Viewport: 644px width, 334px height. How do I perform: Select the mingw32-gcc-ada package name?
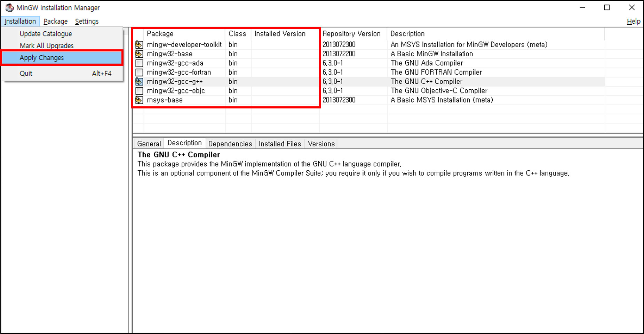point(175,63)
